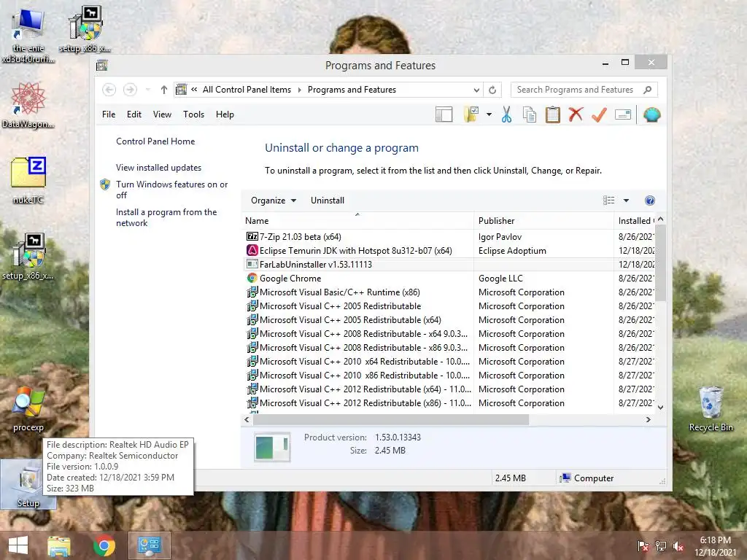Open the recent locations dropdown
The width and height of the screenshot is (747, 560).
pos(147,90)
